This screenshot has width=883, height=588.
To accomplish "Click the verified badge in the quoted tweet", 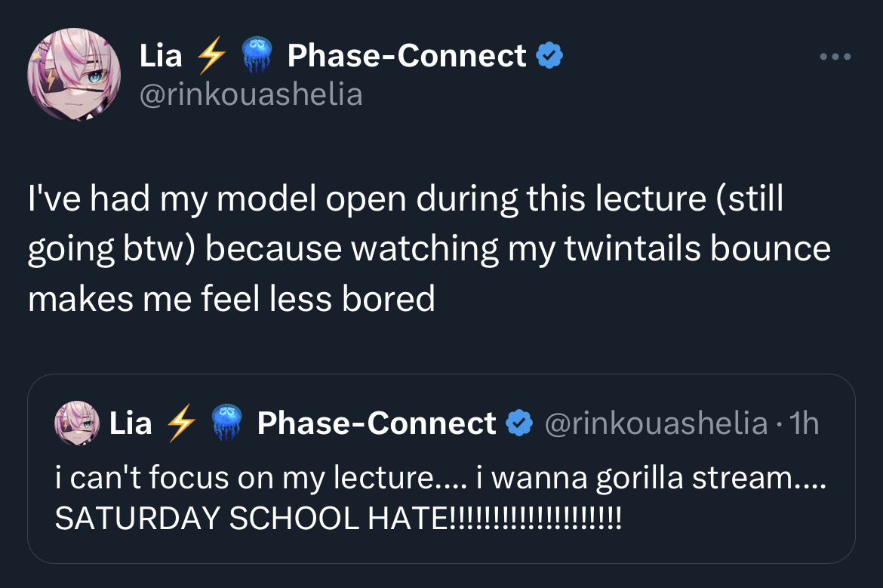I will tap(518, 423).
